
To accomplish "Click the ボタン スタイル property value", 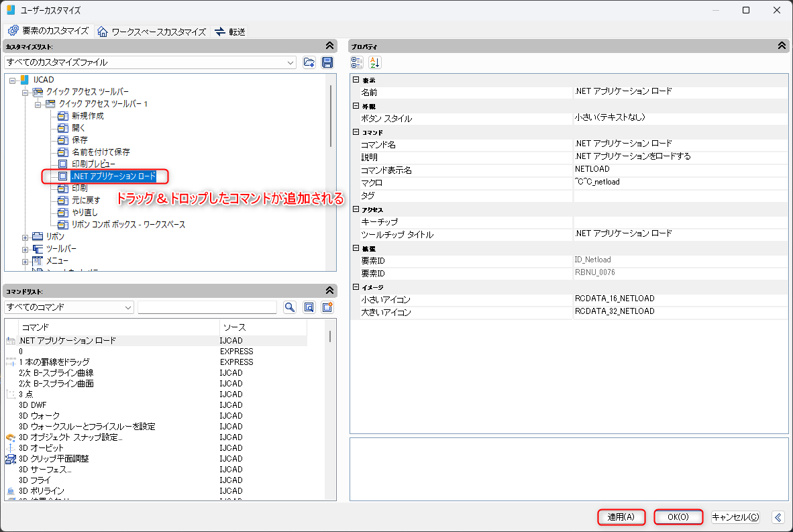I will point(680,118).
